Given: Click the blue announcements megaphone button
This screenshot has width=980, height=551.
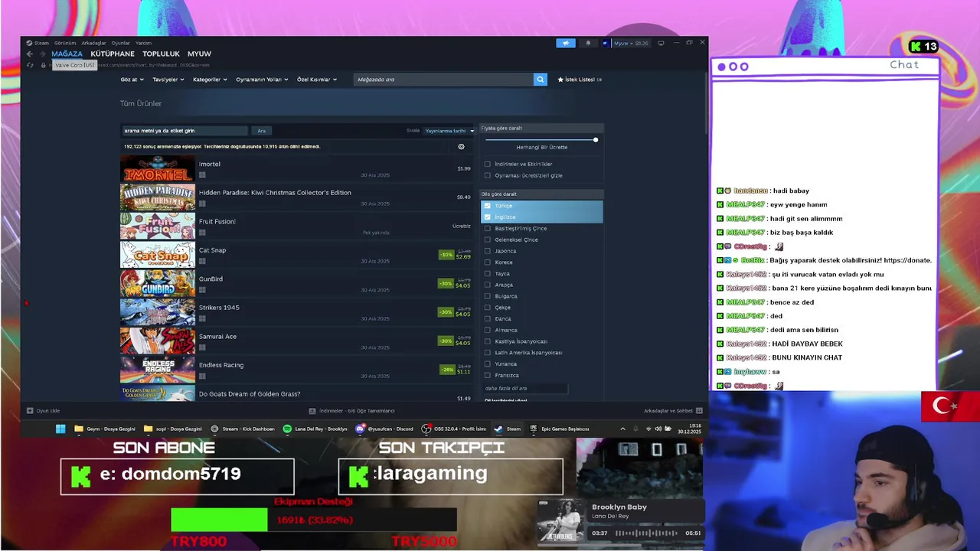Looking at the screenshot, I should click(x=566, y=43).
